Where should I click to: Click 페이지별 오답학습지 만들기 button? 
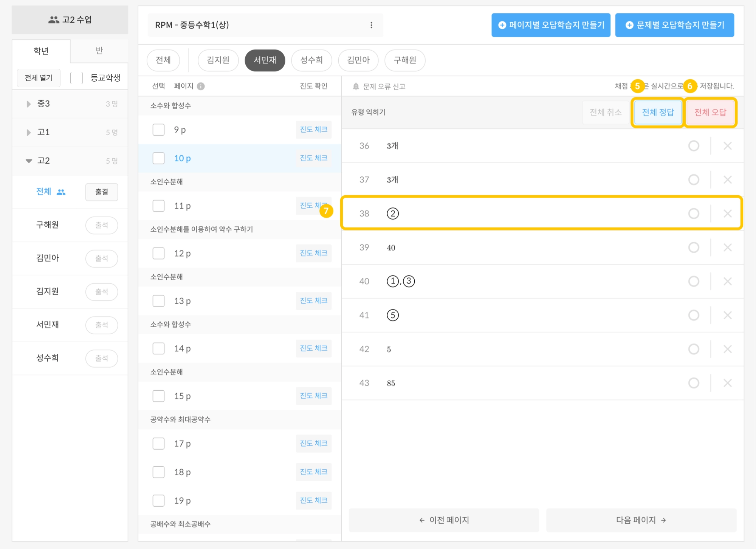pos(550,25)
